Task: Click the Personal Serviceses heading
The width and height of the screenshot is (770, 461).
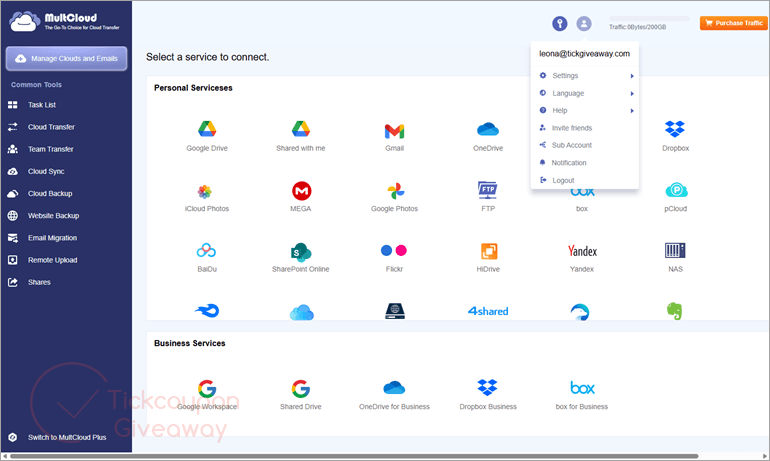Action: click(193, 88)
